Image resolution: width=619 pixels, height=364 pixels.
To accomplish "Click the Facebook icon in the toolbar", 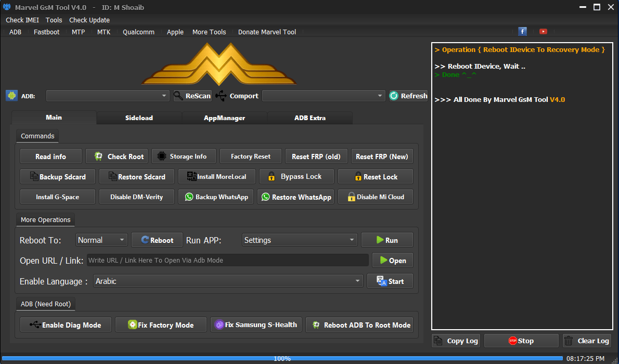I will [x=522, y=31].
